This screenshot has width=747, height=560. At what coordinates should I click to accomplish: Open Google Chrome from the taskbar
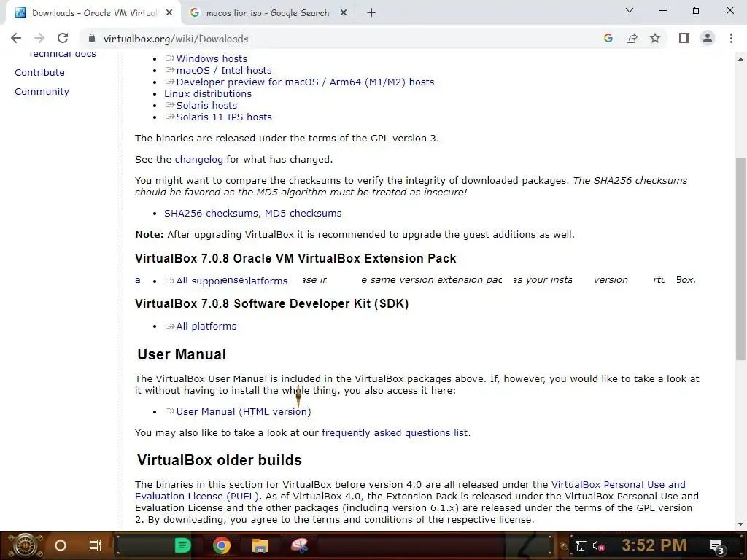click(222, 545)
